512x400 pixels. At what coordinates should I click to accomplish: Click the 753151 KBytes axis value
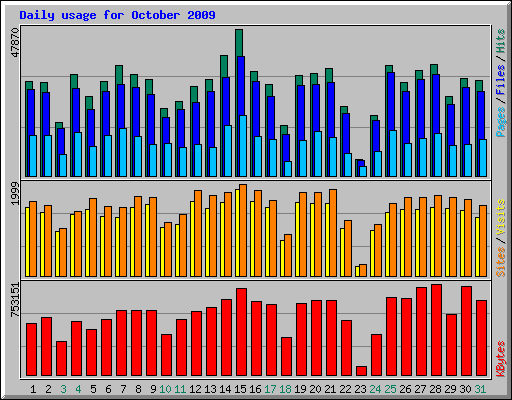click(x=15, y=300)
